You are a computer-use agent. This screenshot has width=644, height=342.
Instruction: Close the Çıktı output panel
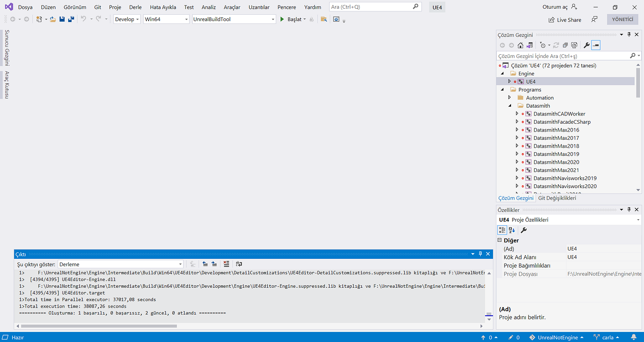[x=488, y=254]
